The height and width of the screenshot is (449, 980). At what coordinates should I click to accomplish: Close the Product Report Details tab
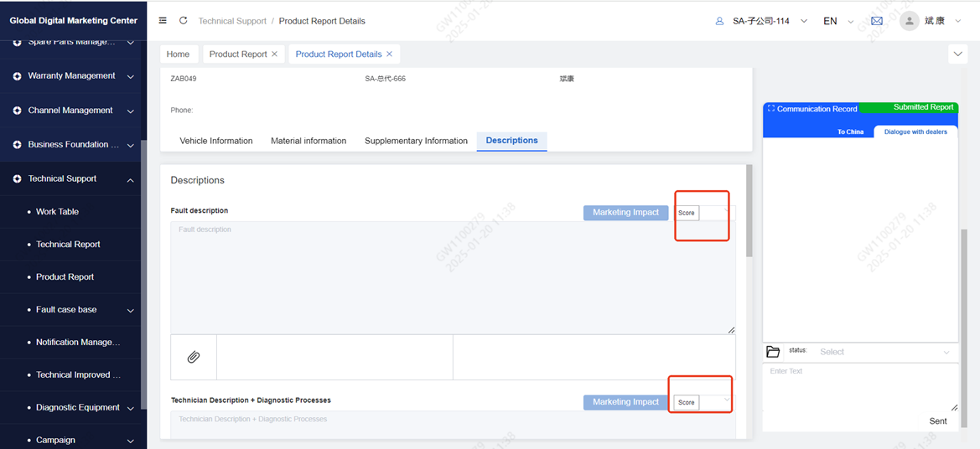pyautogui.click(x=390, y=54)
